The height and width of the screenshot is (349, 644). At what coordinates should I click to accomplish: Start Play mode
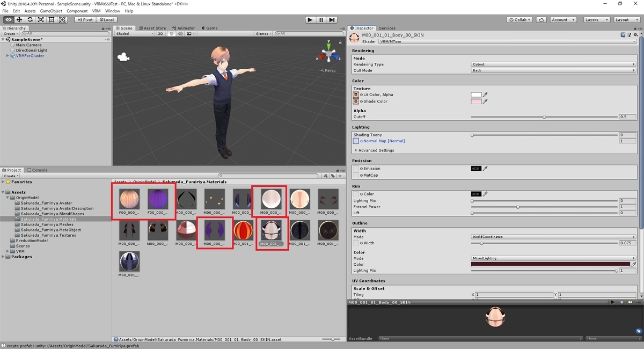tap(310, 20)
